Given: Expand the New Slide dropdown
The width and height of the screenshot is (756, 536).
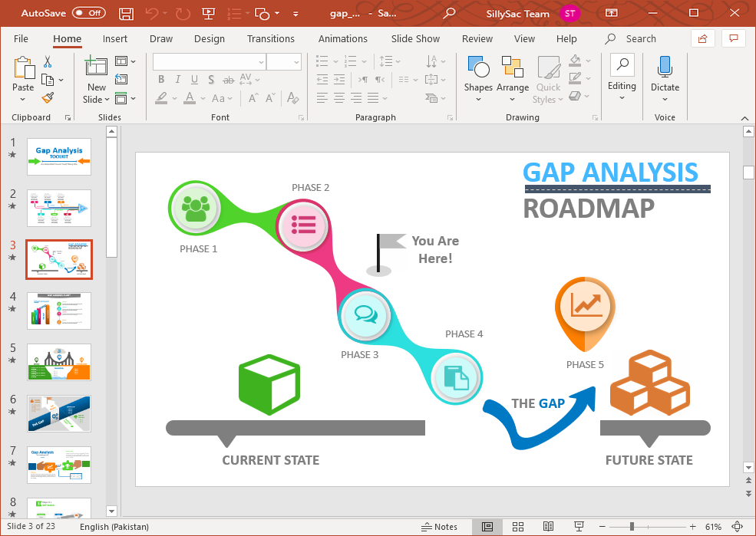Looking at the screenshot, I should [96, 100].
